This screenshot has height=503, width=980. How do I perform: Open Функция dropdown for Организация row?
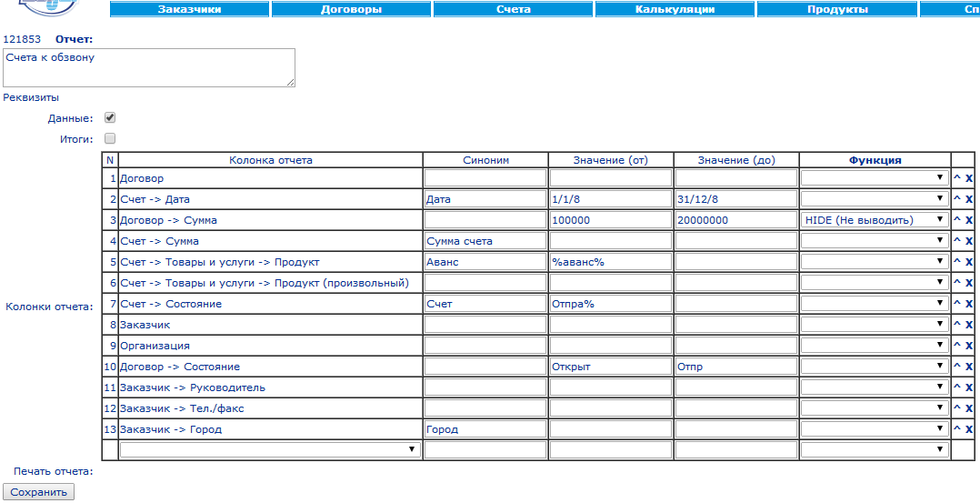pos(875,346)
